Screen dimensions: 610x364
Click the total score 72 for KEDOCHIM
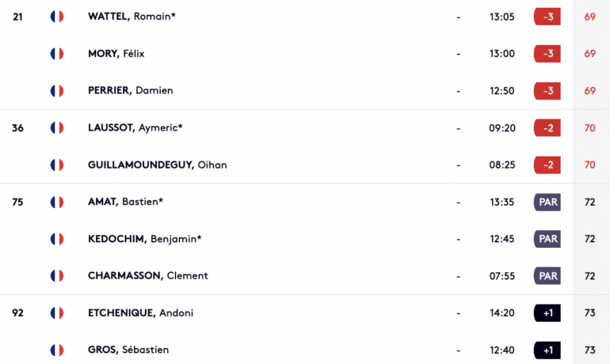tap(589, 239)
